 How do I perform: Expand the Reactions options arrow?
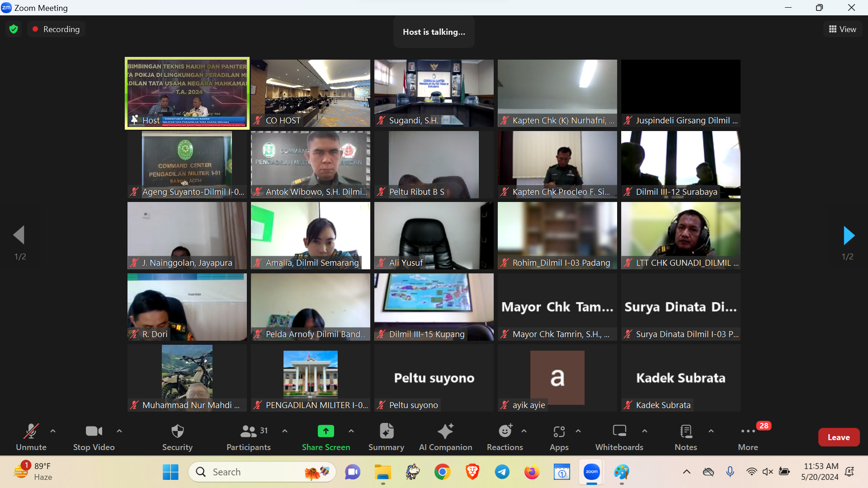[x=524, y=431]
